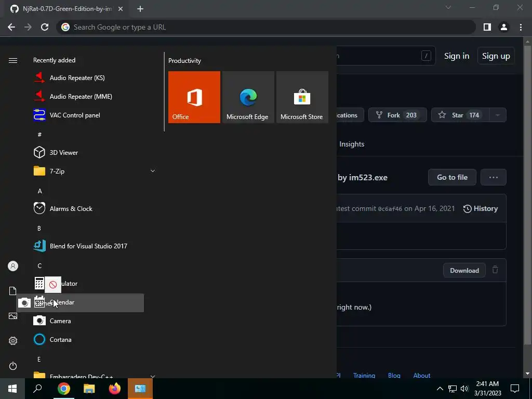
Task: Open the Office tile
Action: pos(194,97)
